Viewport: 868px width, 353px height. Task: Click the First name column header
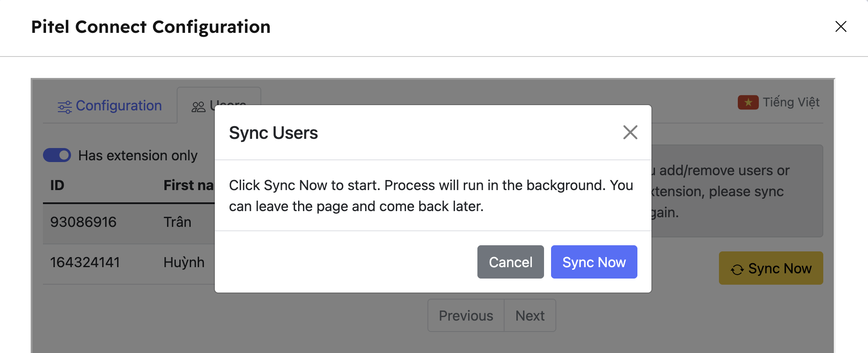(189, 185)
